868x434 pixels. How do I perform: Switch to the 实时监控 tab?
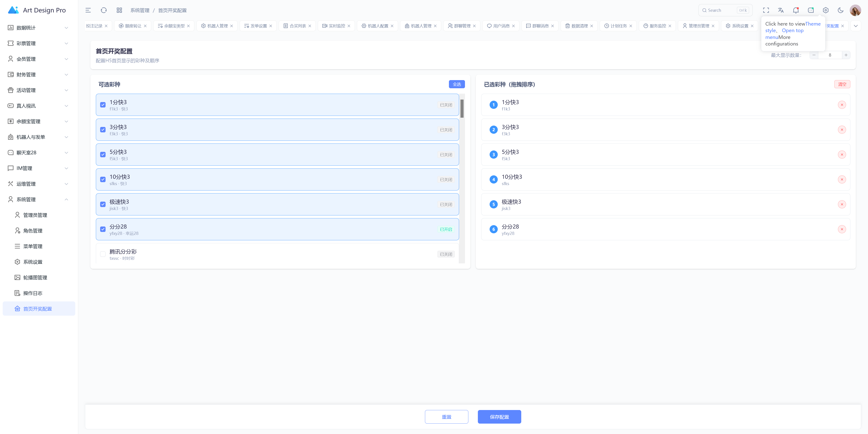[336, 26]
